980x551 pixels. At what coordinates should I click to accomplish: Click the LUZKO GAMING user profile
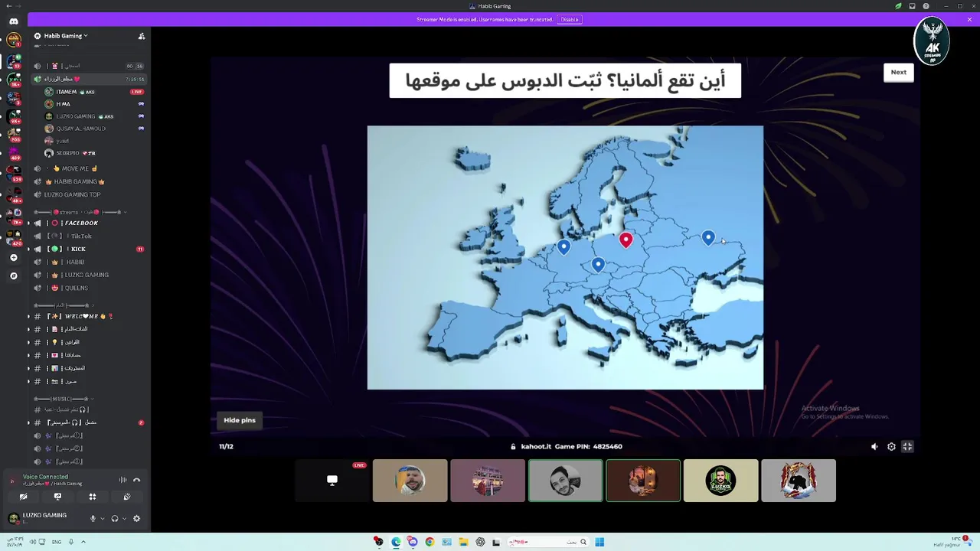38,518
